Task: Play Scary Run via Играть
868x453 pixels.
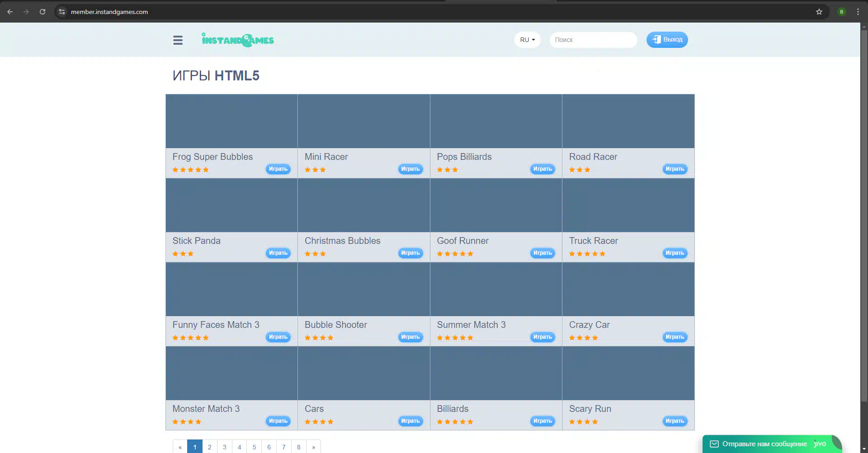Action: [675, 421]
